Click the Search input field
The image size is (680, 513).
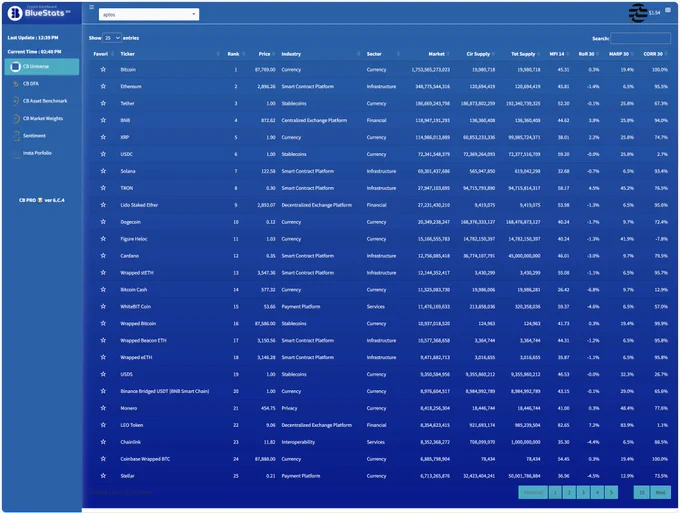coord(641,38)
